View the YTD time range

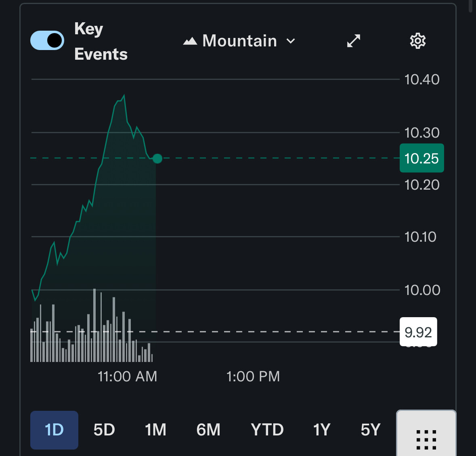(267, 430)
